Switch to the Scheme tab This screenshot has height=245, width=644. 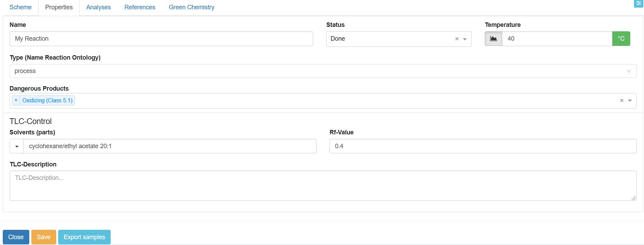(21, 7)
